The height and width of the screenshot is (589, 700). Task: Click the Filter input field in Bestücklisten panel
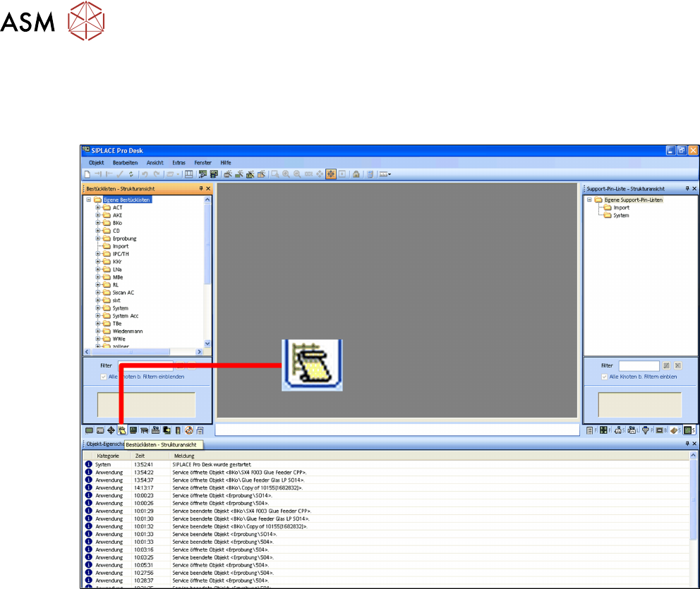point(145,366)
